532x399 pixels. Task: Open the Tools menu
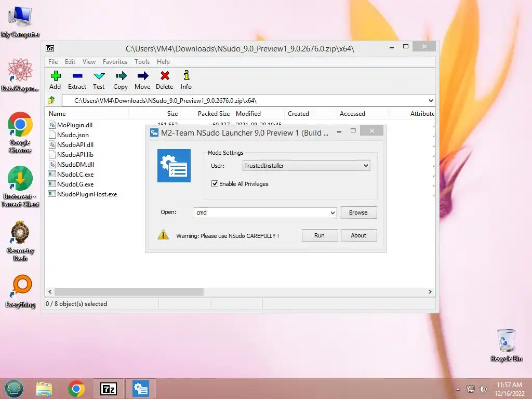142,62
